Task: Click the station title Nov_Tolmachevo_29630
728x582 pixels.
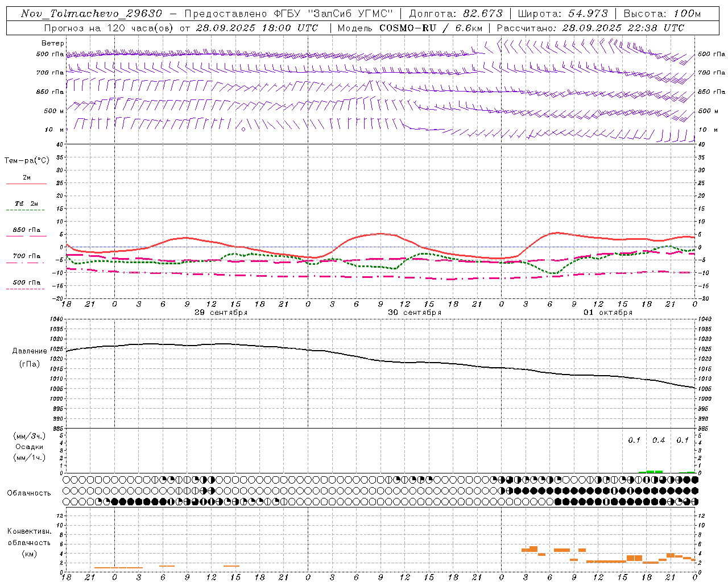Action: (92, 14)
